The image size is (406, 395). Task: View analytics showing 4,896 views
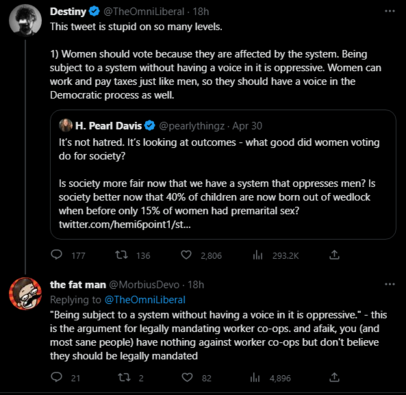click(x=255, y=378)
